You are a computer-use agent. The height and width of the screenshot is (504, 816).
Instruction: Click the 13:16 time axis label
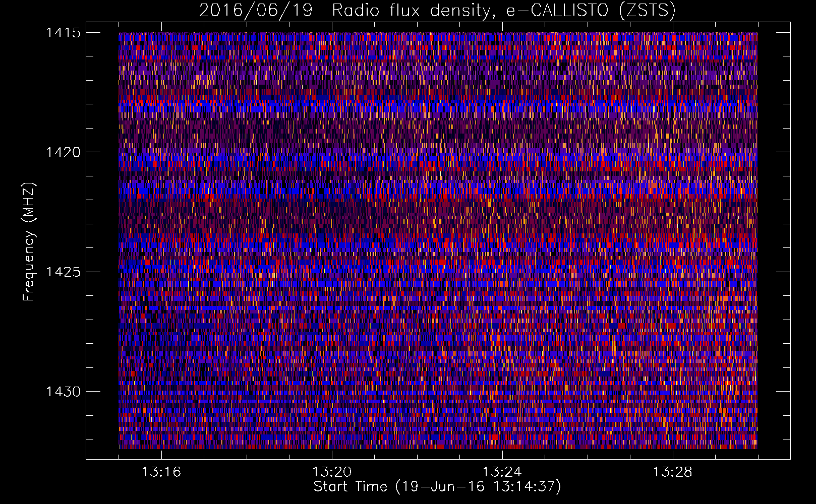[161, 472]
